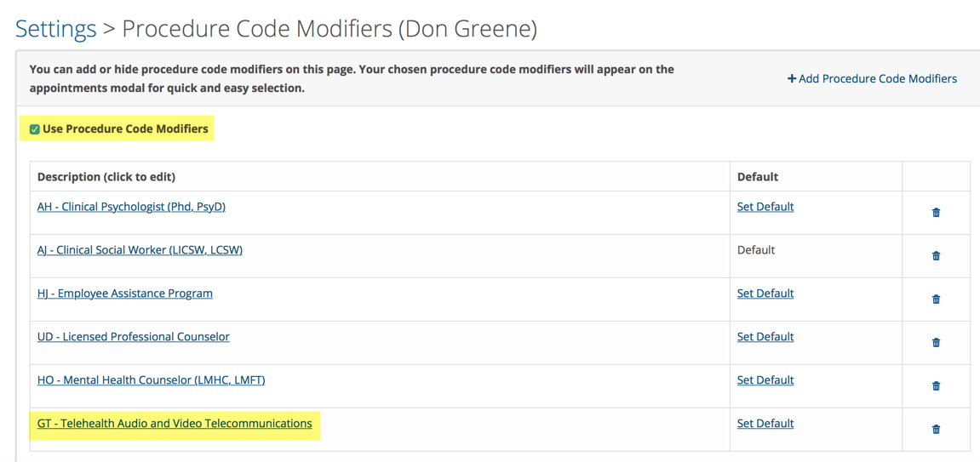This screenshot has width=980, height=462.
Task: Make UD Licensed Professional Counselor the default
Action: [x=765, y=337]
